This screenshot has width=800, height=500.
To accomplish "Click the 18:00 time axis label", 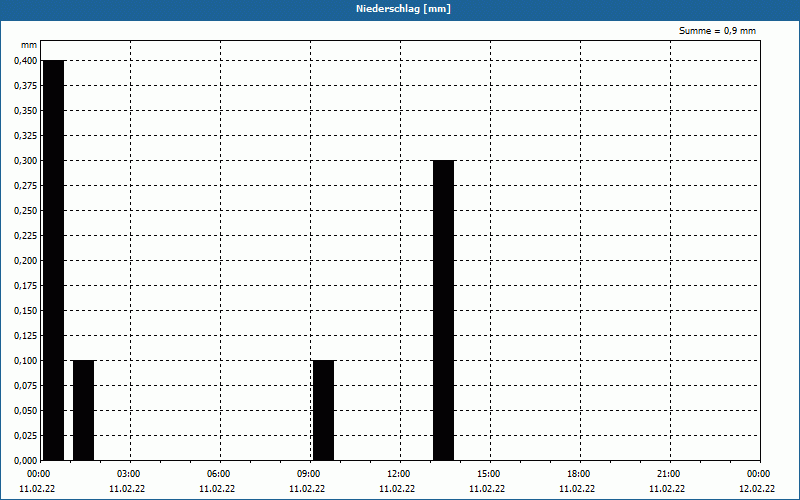I will tap(578, 474).
